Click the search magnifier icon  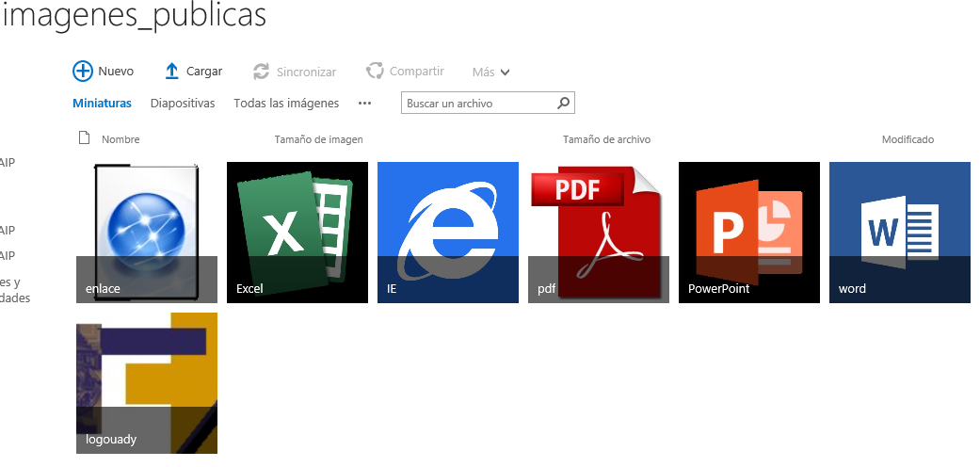pyautogui.click(x=563, y=103)
